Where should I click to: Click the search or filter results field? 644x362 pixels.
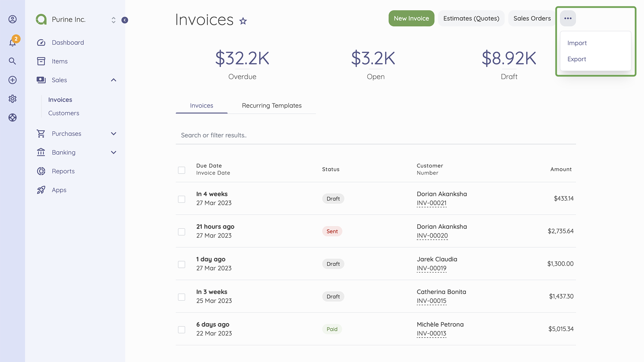(x=375, y=135)
